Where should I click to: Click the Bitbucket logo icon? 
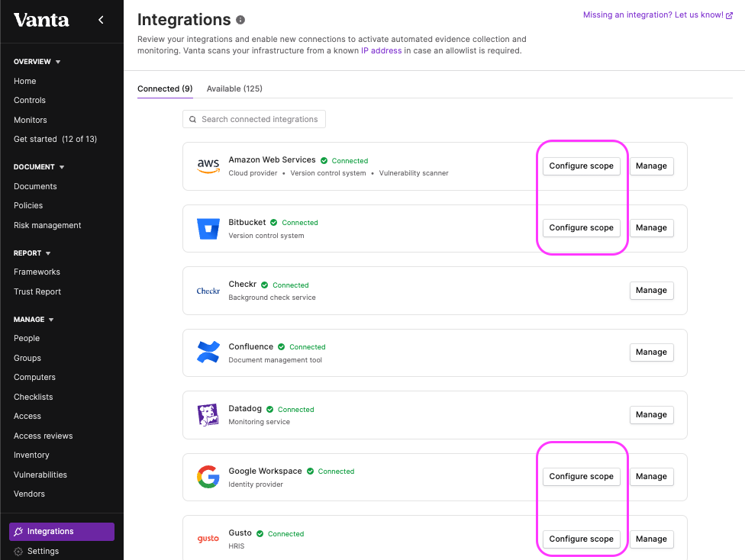tap(208, 228)
